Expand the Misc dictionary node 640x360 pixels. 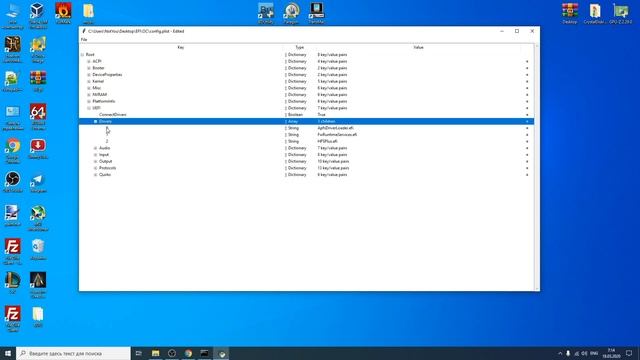89,88
